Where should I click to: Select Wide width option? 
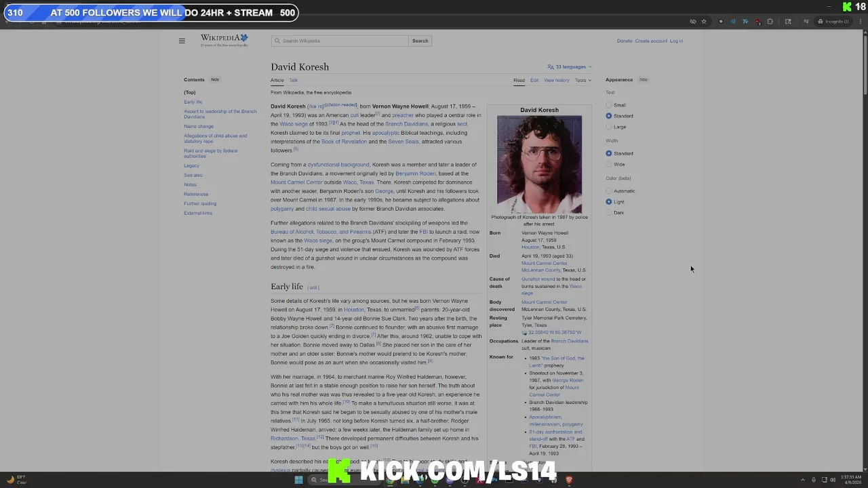608,164
